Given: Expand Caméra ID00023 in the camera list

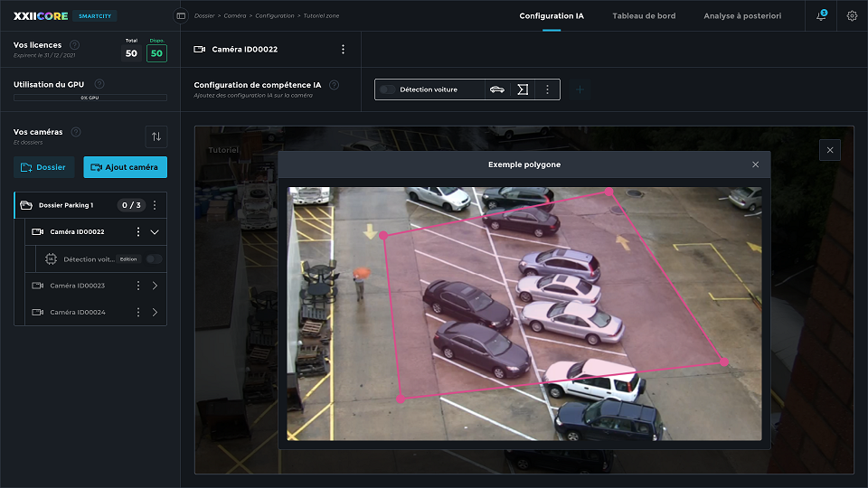Looking at the screenshot, I should point(155,286).
